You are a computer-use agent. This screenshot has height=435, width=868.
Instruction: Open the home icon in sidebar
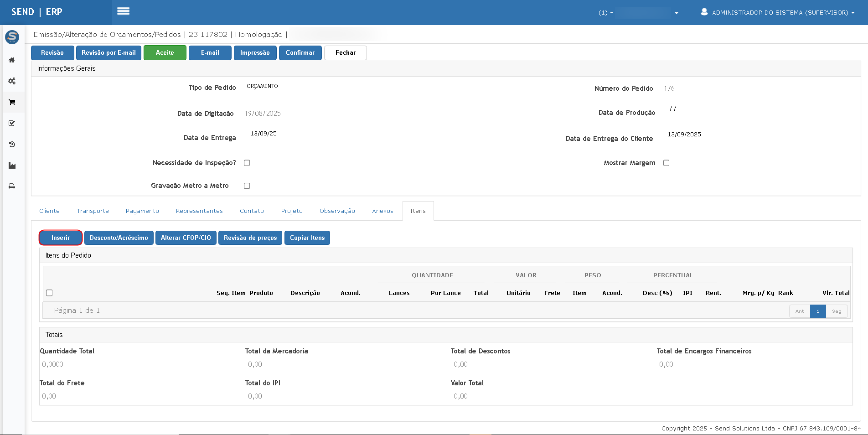pyautogui.click(x=12, y=60)
